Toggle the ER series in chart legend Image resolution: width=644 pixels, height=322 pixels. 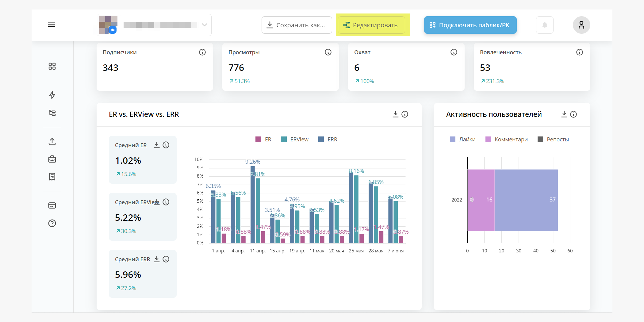click(263, 140)
